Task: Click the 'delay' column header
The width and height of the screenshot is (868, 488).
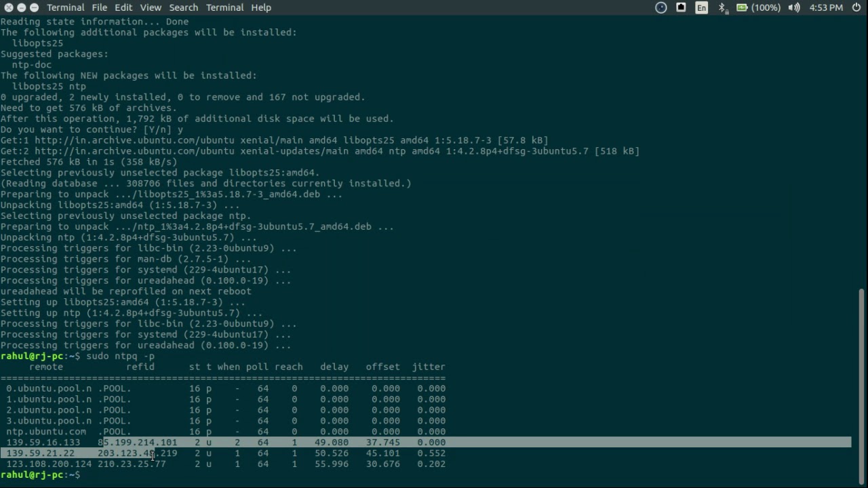Action: pyautogui.click(x=334, y=367)
